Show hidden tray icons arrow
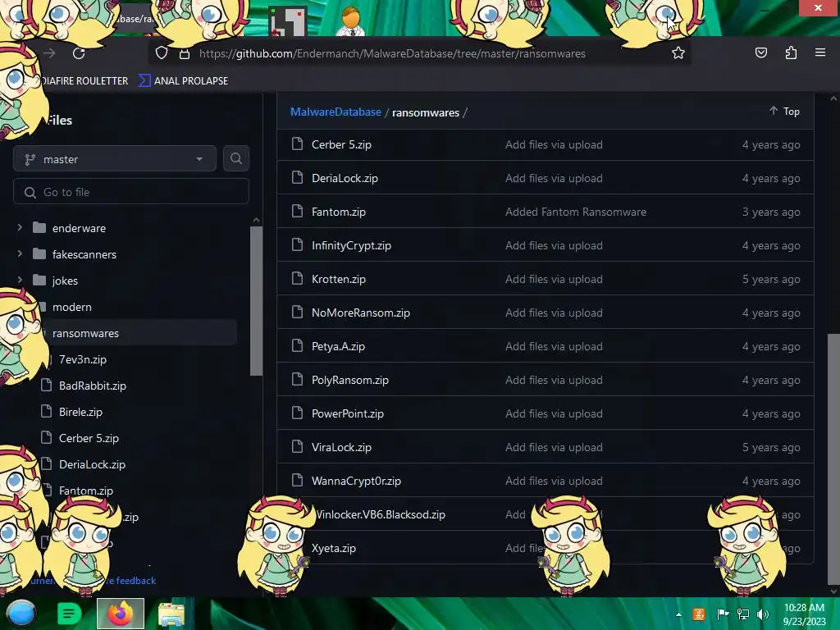The height and width of the screenshot is (630, 840). [x=678, y=614]
